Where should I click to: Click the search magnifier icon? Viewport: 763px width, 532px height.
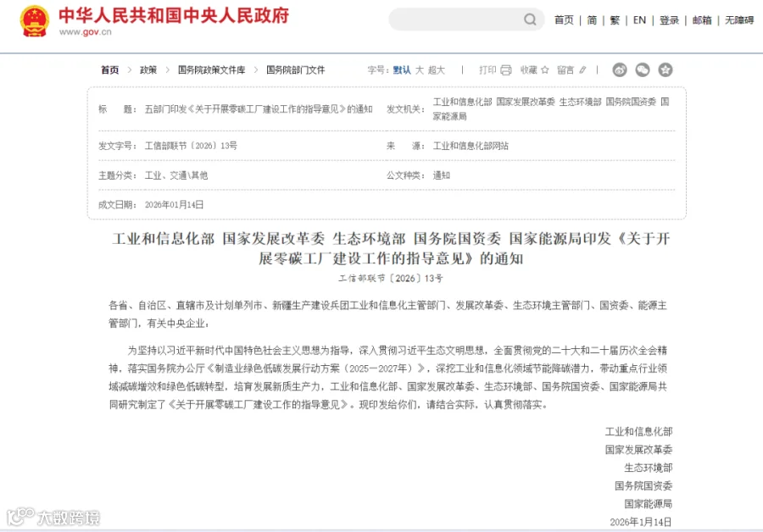[x=530, y=19]
